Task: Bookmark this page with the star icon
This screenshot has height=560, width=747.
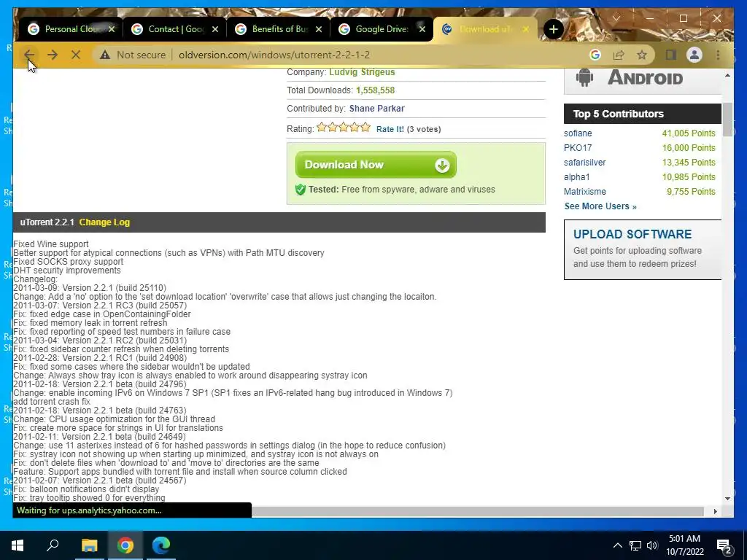Action: 642,55
